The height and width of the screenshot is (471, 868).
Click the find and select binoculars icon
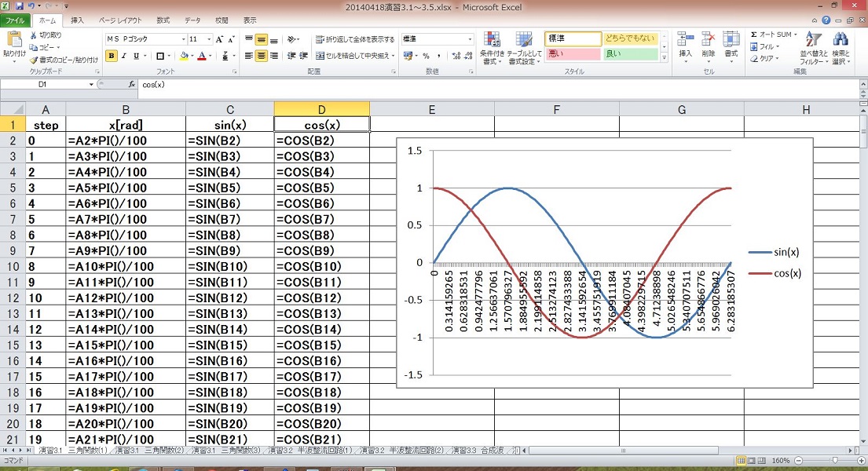841,46
